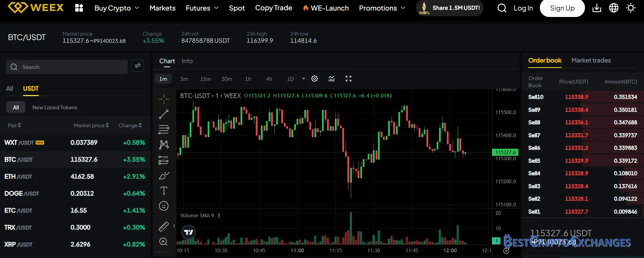This screenshot has width=644, height=258.
Task: Select the crosshair cursor drawing tool
Action: (x=164, y=99)
